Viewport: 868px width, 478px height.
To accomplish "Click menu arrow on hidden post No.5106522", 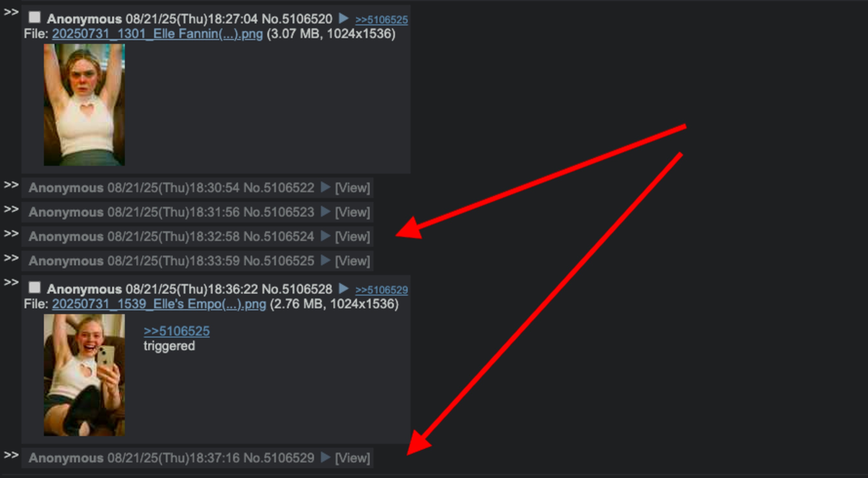I will point(325,187).
